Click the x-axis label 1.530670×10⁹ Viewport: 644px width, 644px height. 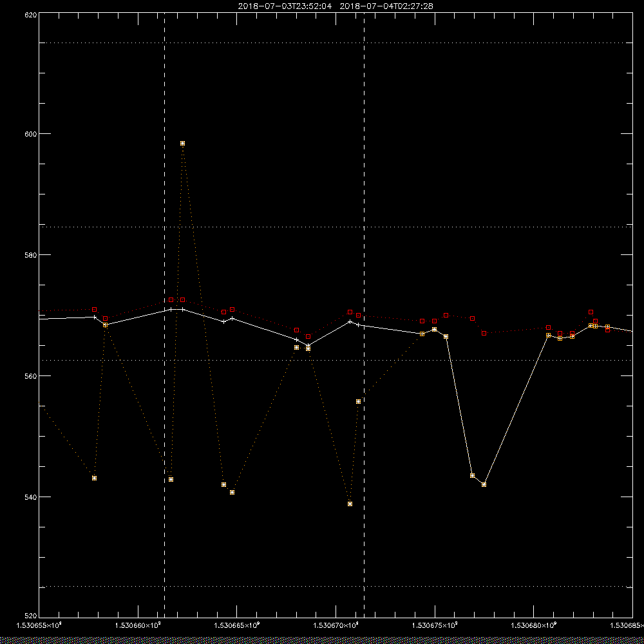336,625
